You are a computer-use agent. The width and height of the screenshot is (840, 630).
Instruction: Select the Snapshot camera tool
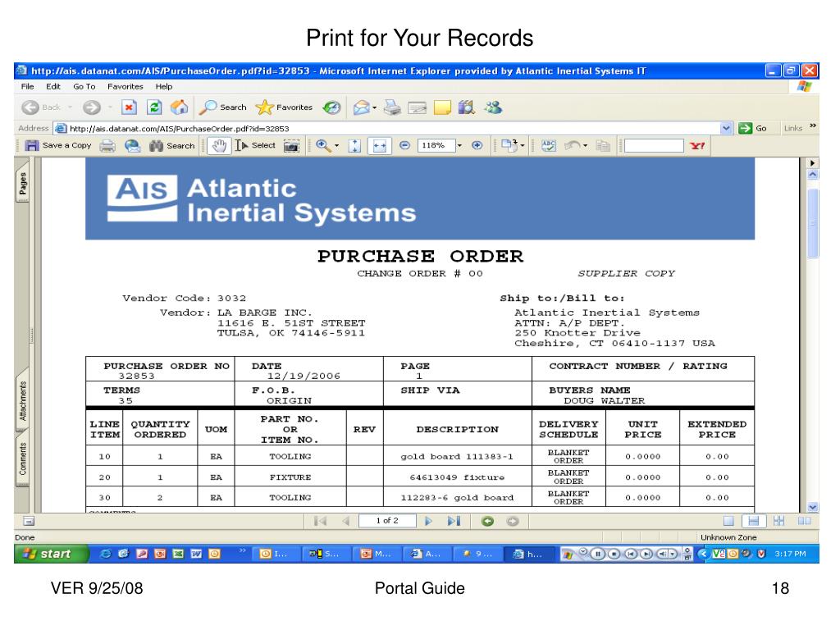291,146
